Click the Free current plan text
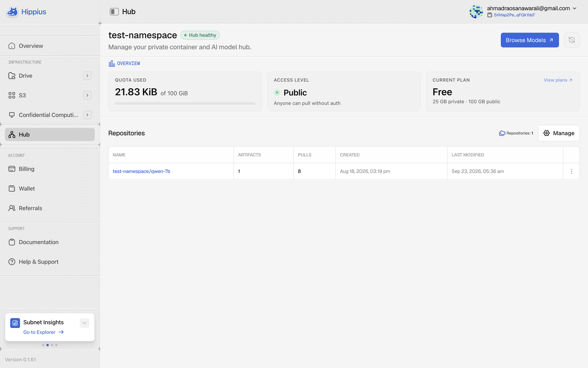This screenshot has height=368, width=588. 442,92
